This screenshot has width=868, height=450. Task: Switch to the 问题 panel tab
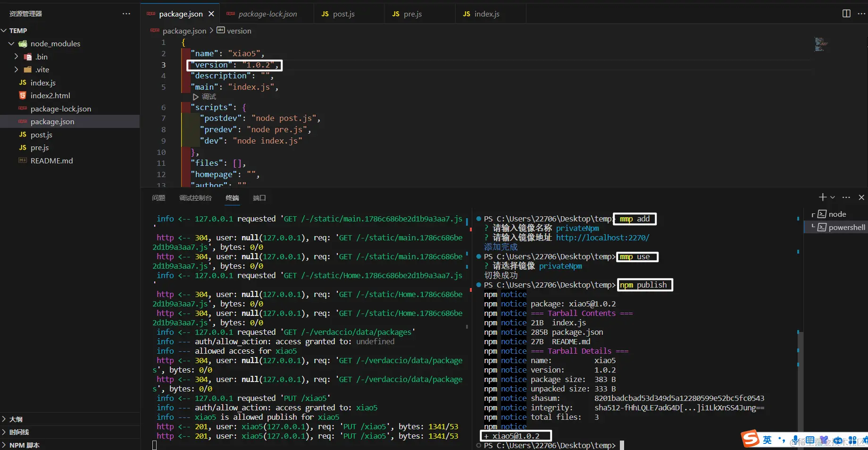pyautogui.click(x=159, y=198)
